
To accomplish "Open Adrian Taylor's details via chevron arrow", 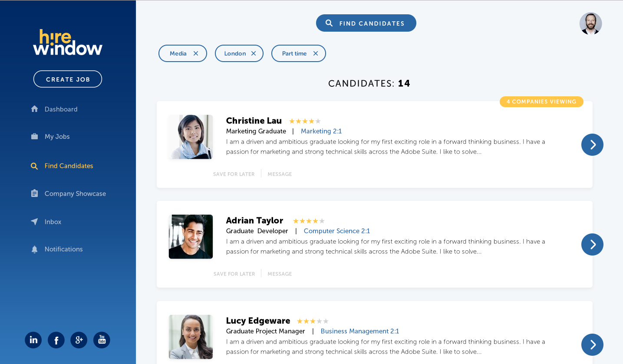I will pyautogui.click(x=592, y=244).
